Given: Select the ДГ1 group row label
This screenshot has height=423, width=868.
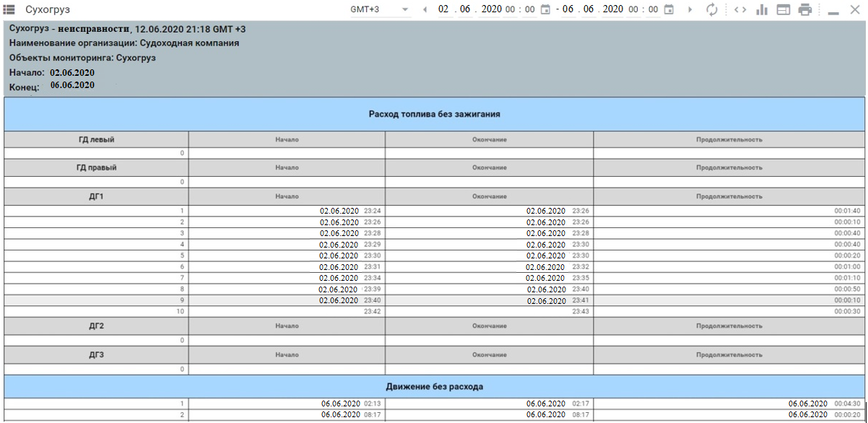Looking at the screenshot, I should click(x=96, y=196).
